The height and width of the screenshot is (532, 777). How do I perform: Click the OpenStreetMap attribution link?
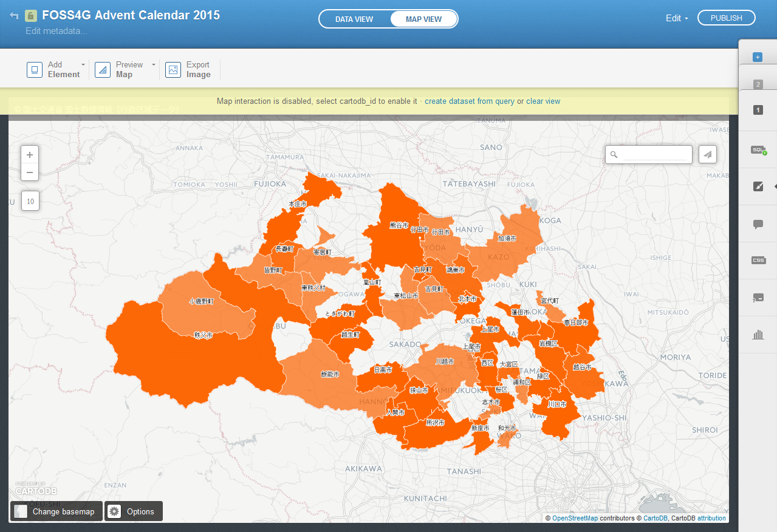click(575, 518)
